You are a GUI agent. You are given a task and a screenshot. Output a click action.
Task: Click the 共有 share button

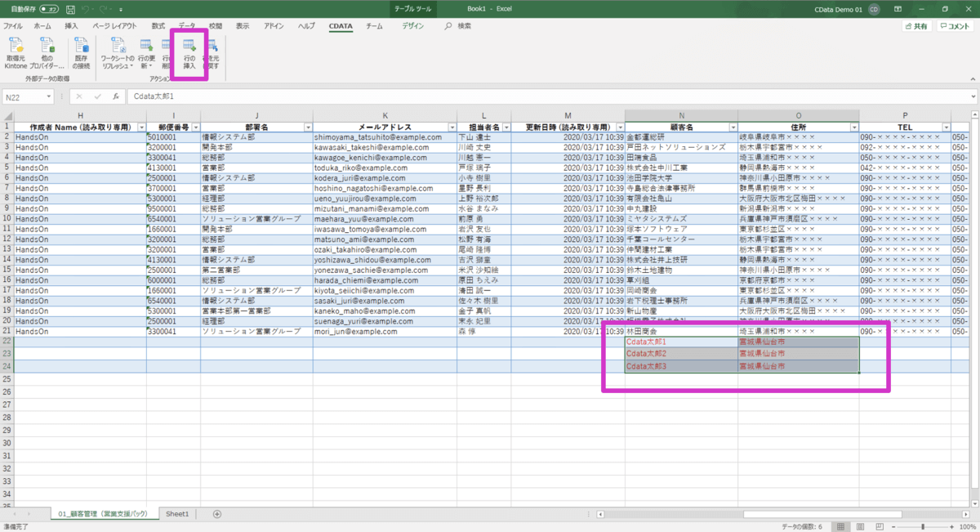click(x=916, y=26)
